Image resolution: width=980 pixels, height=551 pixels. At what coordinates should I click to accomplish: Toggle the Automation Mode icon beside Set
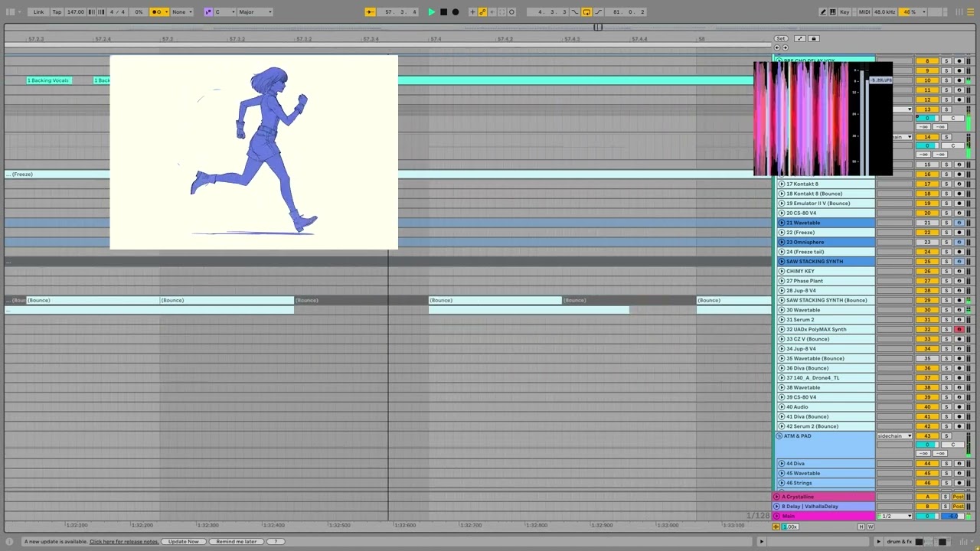click(799, 38)
